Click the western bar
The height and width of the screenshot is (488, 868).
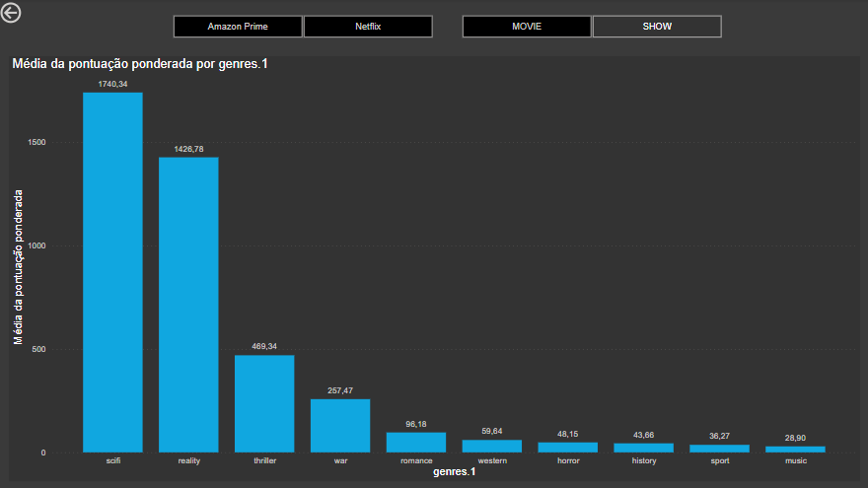tap(492, 447)
